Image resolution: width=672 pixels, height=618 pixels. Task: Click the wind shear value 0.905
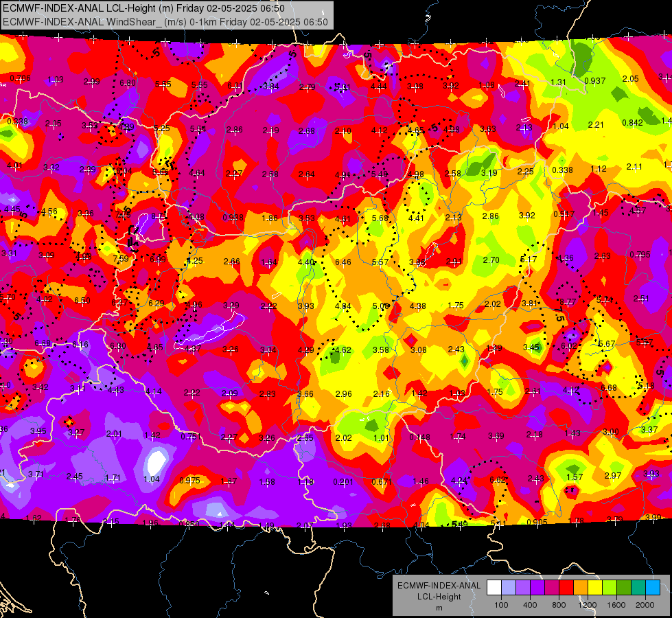pyautogui.click(x=537, y=522)
